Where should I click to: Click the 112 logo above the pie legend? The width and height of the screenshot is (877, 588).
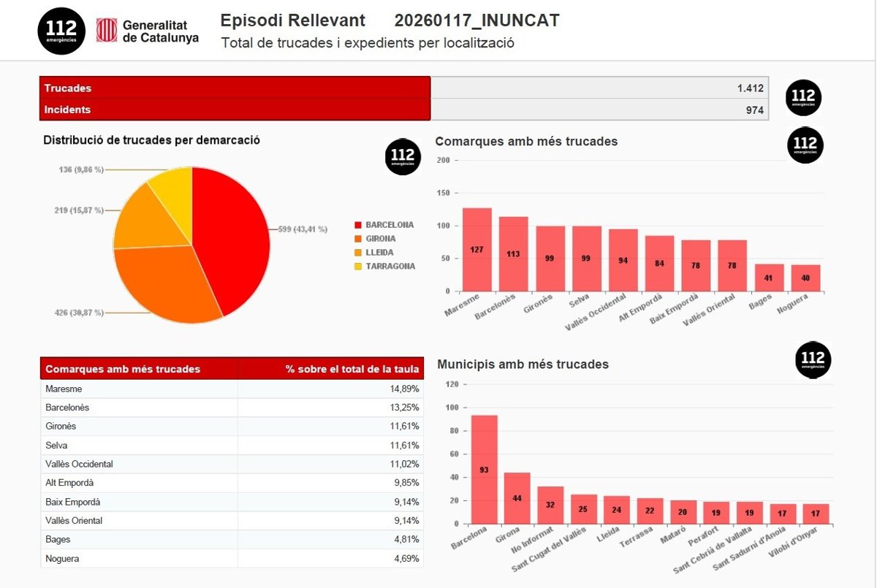pyautogui.click(x=403, y=156)
